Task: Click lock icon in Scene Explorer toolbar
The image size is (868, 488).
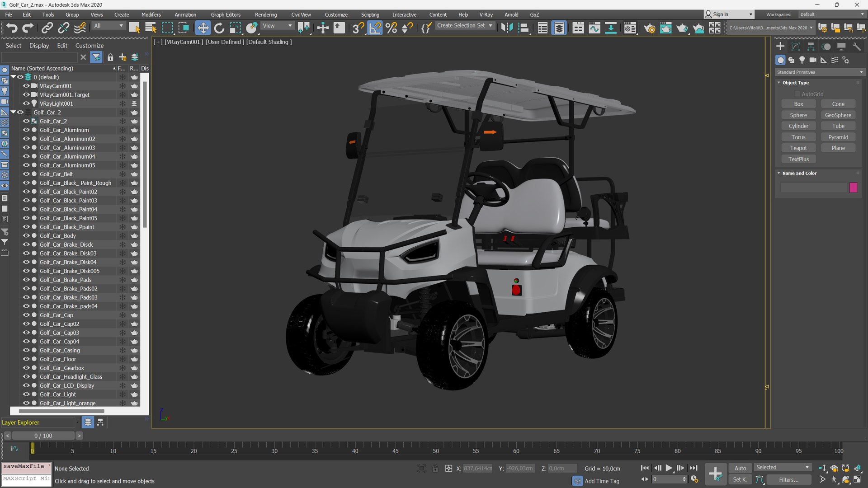Action: (x=110, y=57)
